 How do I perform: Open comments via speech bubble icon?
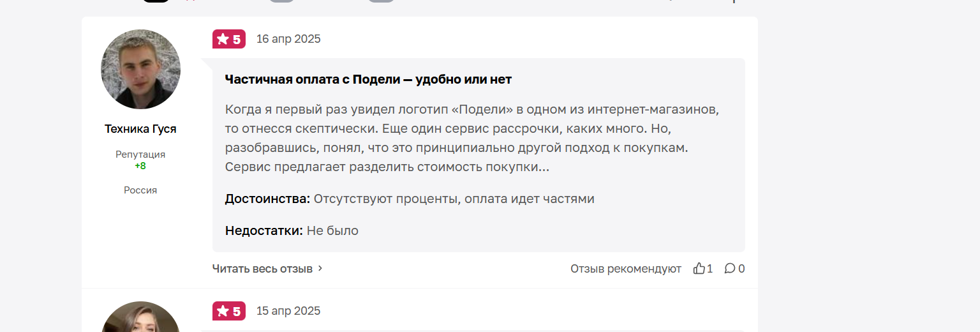[x=730, y=268]
